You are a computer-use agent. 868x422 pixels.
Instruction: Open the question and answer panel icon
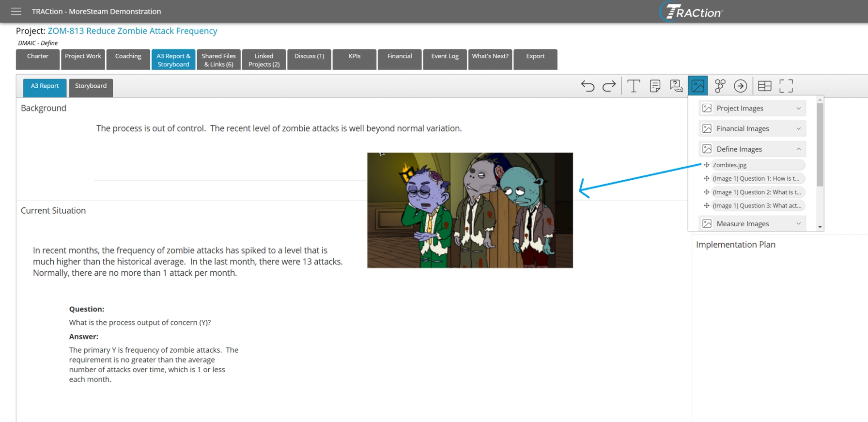676,86
